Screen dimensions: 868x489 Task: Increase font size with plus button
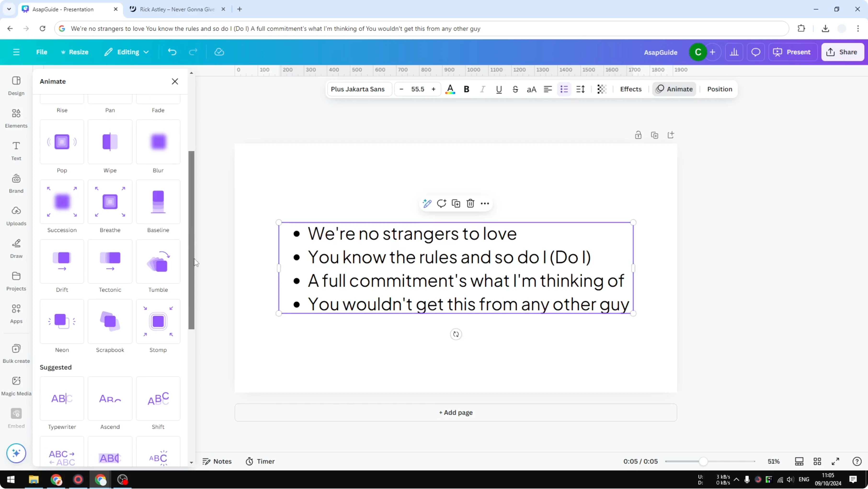click(434, 89)
